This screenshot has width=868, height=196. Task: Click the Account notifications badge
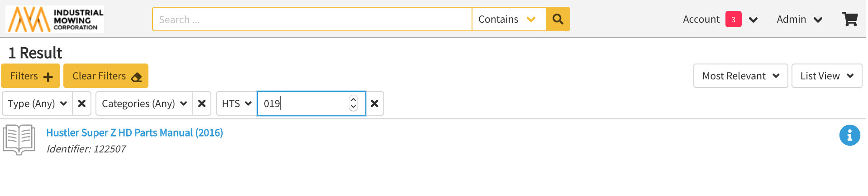click(x=733, y=19)
